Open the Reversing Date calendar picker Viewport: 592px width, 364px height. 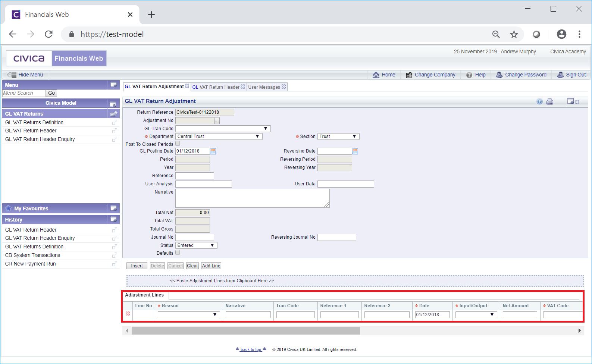point(355,151)
